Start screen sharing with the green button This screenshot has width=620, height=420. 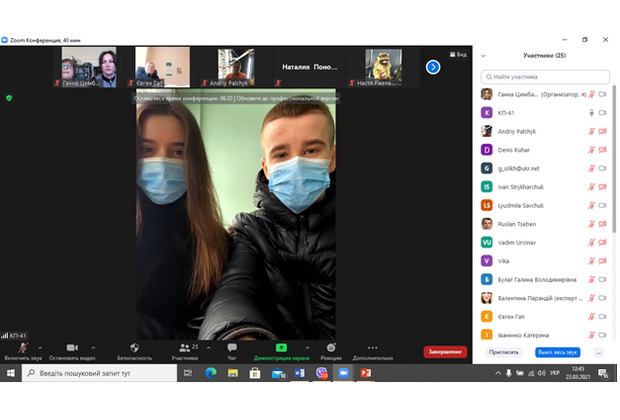pyautogui.click(x=281, y=347)
